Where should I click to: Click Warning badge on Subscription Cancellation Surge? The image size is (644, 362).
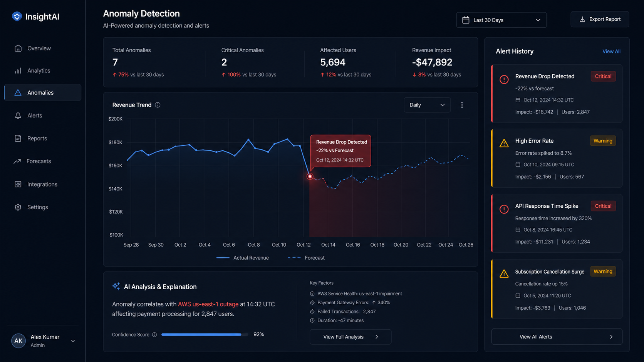pyautogui.click(x=603, y=272)
